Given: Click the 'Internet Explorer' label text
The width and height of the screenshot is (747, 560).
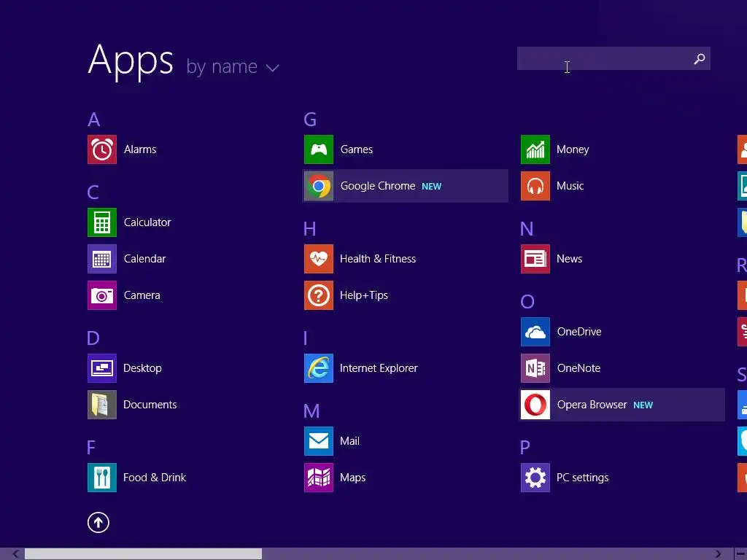Looking at the screenshot, I should [x=379, y=368].
